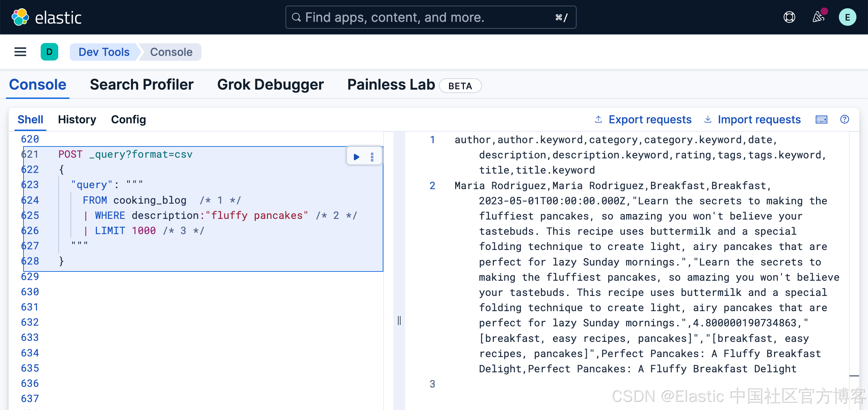Open the newsfeed celebration icon
868x410 pixels.
coord(818,17)
